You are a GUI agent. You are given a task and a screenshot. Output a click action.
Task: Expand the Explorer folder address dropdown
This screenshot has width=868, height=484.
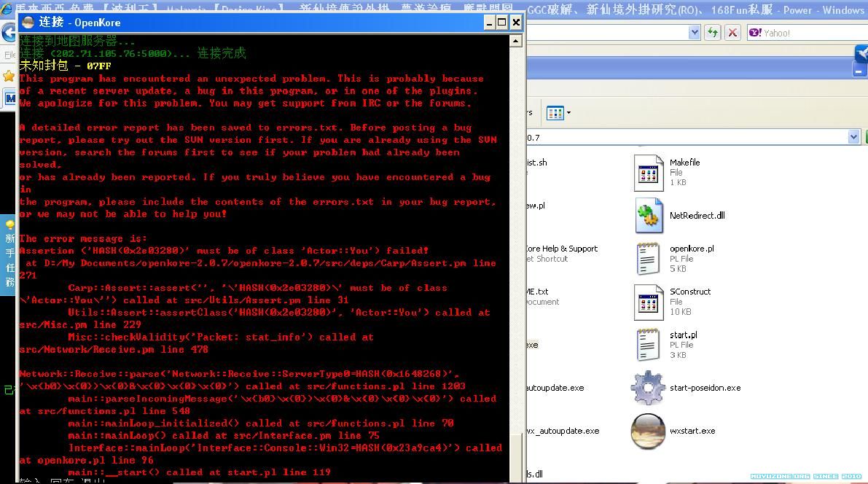click(853, 137)
